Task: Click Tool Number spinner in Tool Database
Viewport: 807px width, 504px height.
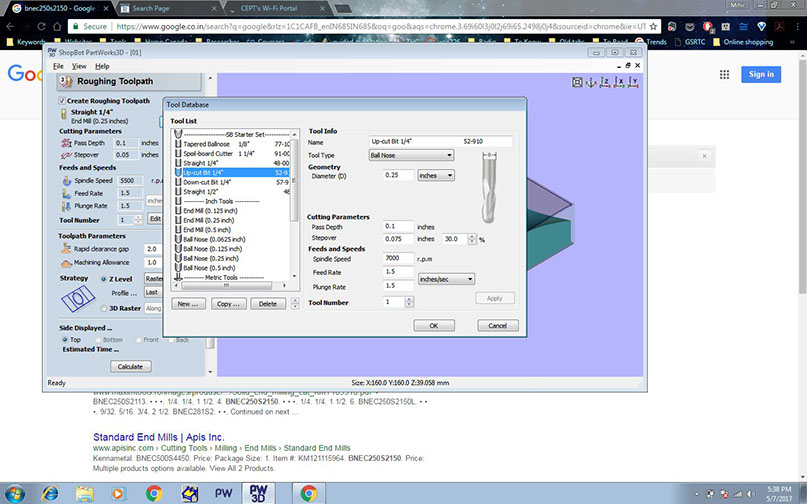Action: pos(409,302)
